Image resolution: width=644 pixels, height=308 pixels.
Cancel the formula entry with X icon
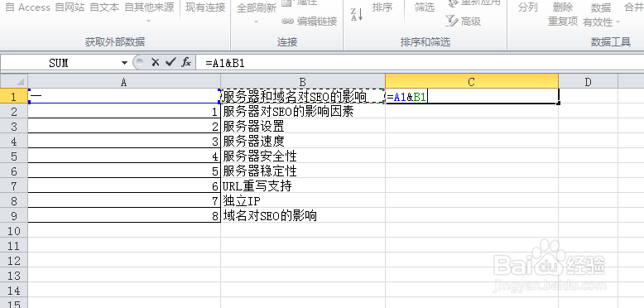(x=155, y=62)
